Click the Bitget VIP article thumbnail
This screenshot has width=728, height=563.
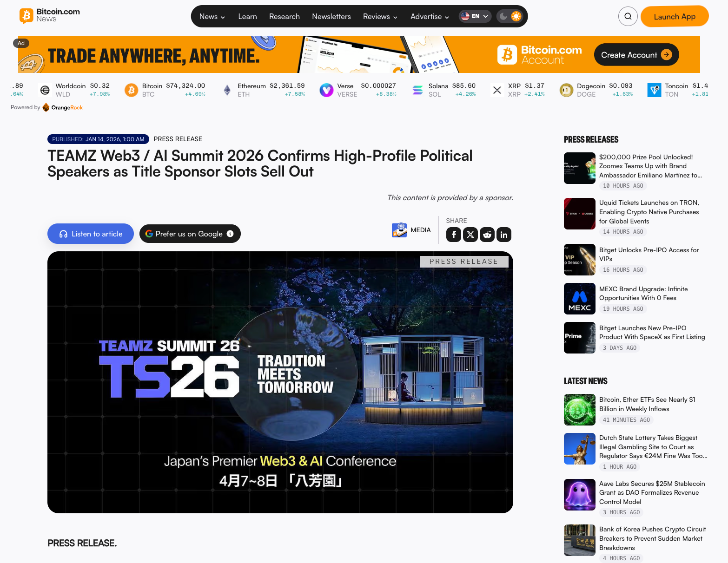click(580, 260)
